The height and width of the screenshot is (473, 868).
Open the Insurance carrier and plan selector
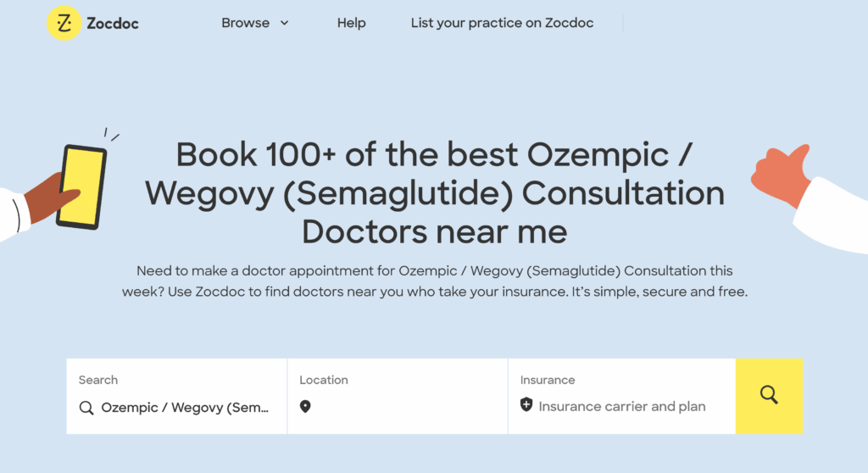621,396
